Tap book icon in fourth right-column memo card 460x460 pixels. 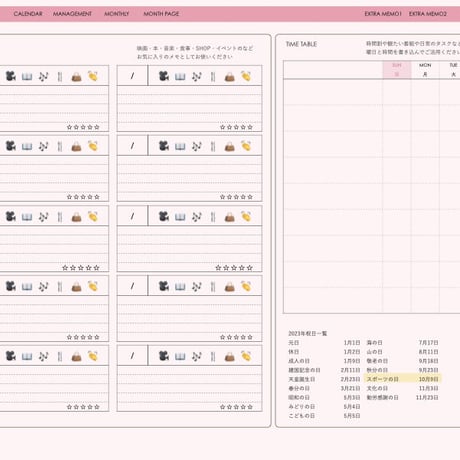click(x=180, y=287)
